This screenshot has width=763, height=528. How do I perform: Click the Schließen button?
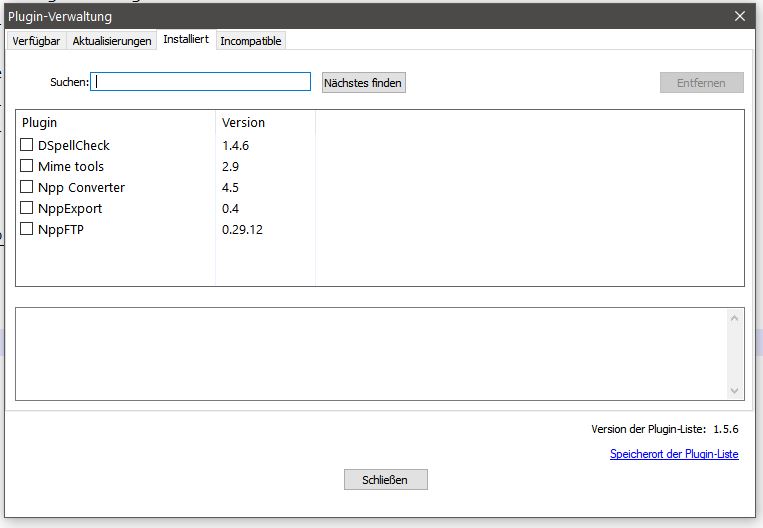coord(385,480)
